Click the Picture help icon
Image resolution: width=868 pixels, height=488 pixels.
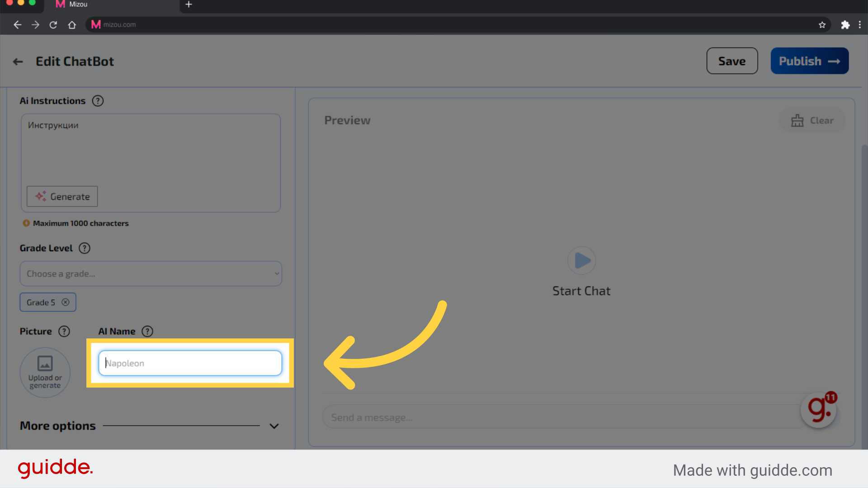(64, 331)
